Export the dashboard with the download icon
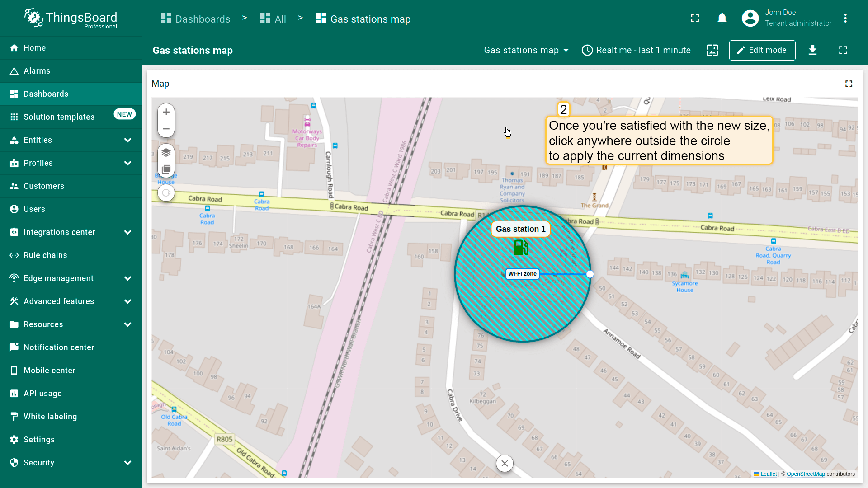The height and width of the screenshot is (488, 868). [x=812, y=50]
